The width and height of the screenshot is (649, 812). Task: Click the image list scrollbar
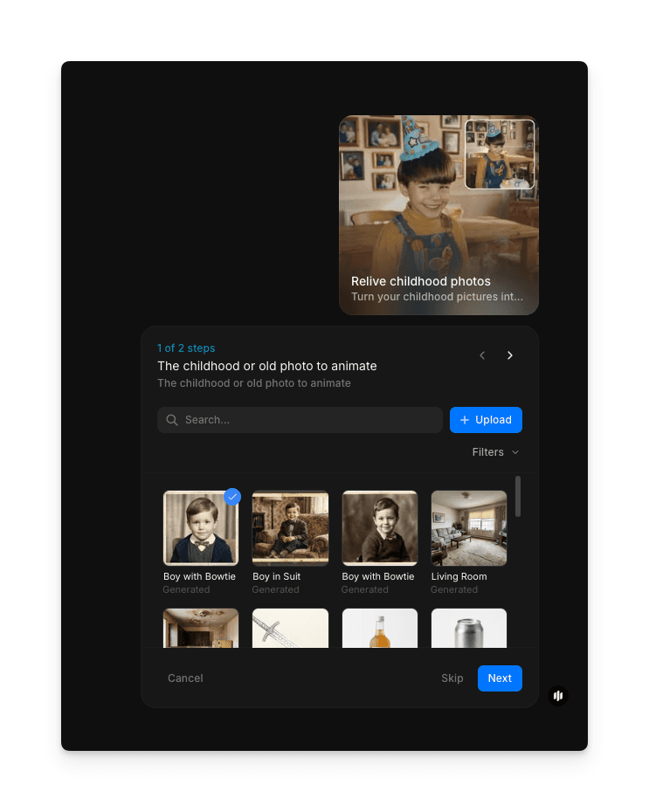[518, 496]
